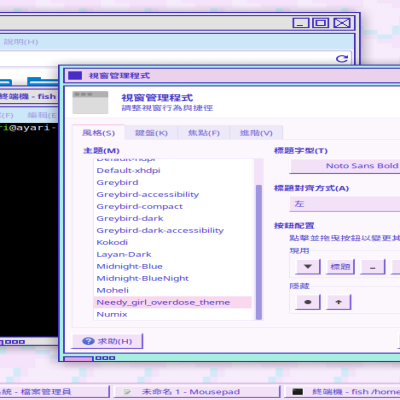Click the dropdown arrow button in 現用 layout
400x400 pixels.
click(308, 266)
